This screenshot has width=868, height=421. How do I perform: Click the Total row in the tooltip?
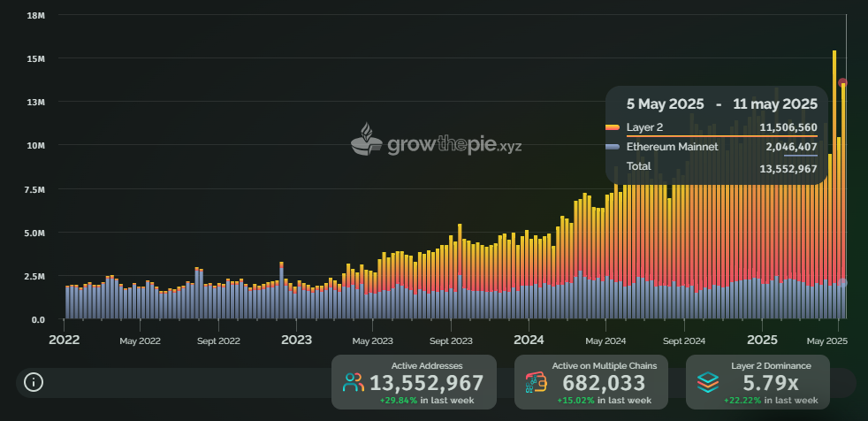coord(716,166)
